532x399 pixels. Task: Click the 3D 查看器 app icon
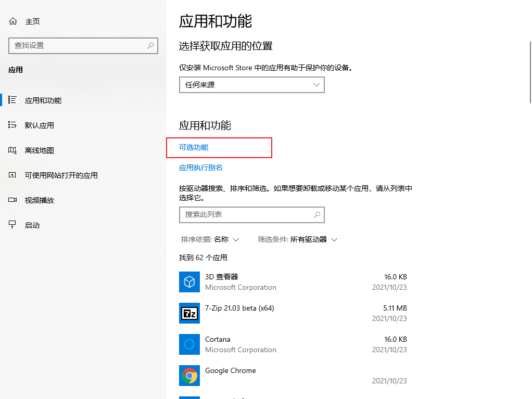[189, 282]
